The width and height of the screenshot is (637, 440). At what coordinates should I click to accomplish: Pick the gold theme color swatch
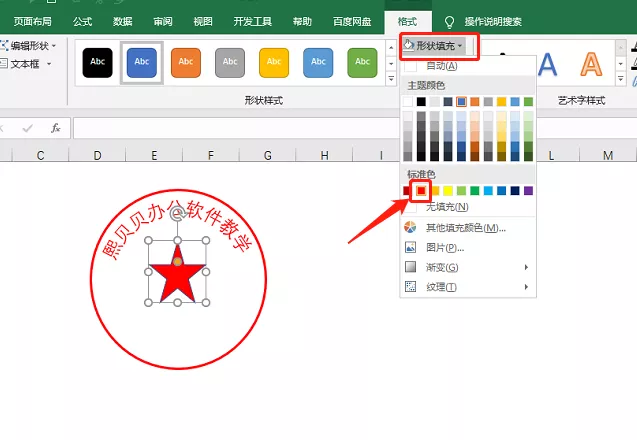tap(501, 102)
